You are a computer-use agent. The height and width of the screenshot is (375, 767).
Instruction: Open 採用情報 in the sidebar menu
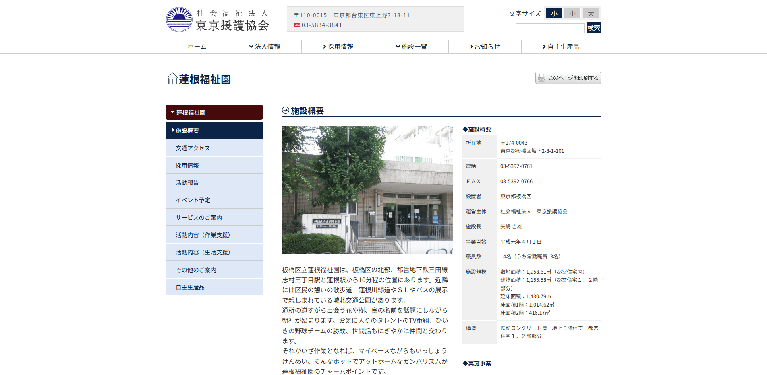(214, 165)
